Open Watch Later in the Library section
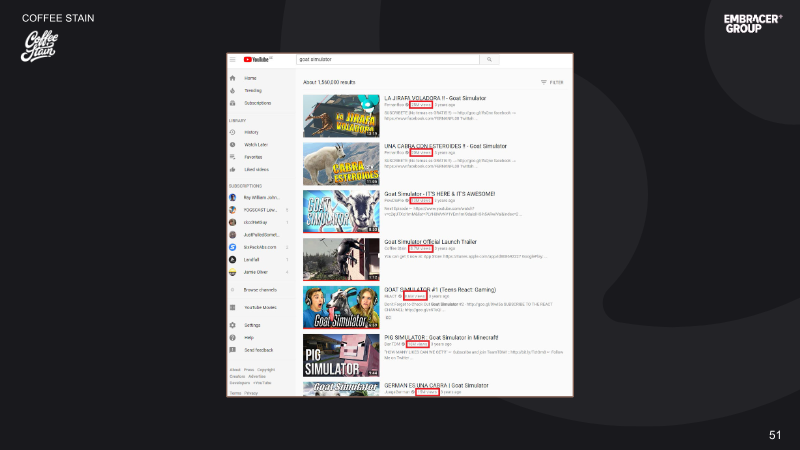Screen dimensions: 800x450 coord(256,145)
